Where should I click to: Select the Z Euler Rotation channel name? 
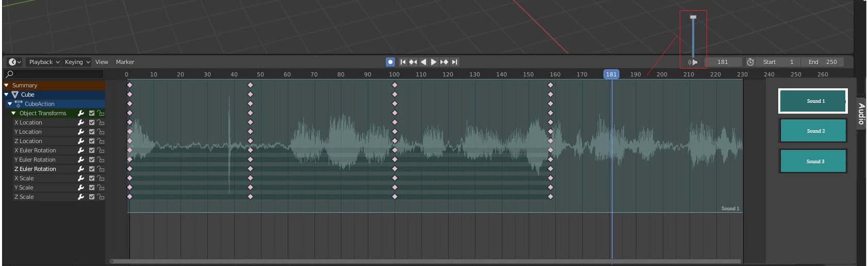[35, 169]
